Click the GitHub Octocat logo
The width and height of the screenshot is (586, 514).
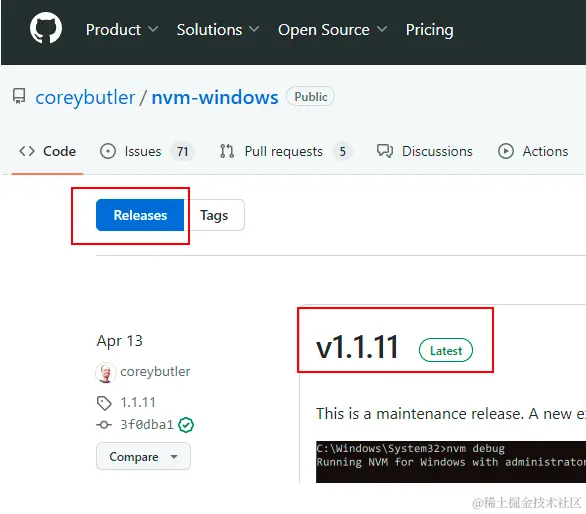[x=46, y=28]
